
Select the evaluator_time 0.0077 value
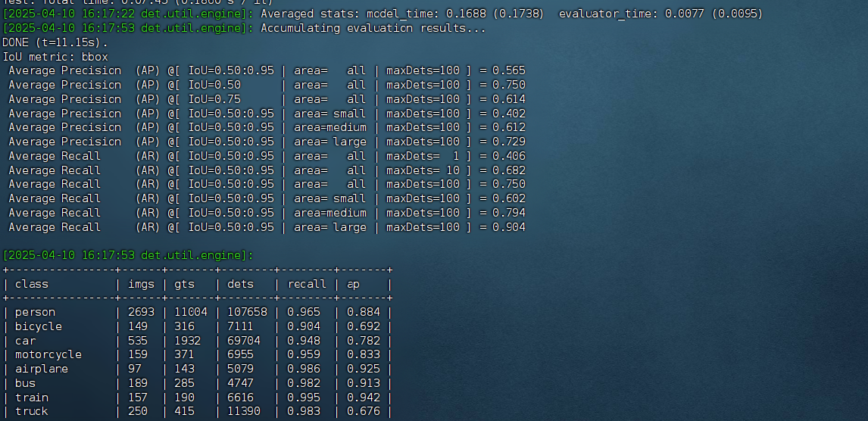[x=683, y=14]
